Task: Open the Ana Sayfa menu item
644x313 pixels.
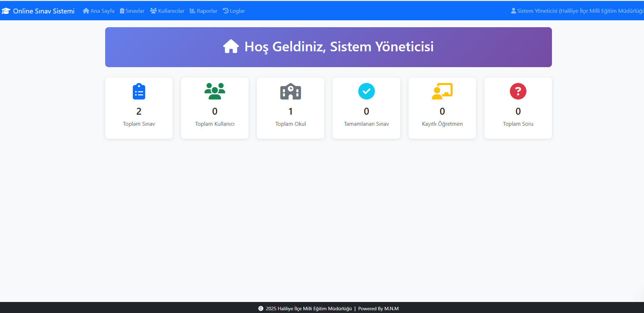Action: tap(99, 11)
